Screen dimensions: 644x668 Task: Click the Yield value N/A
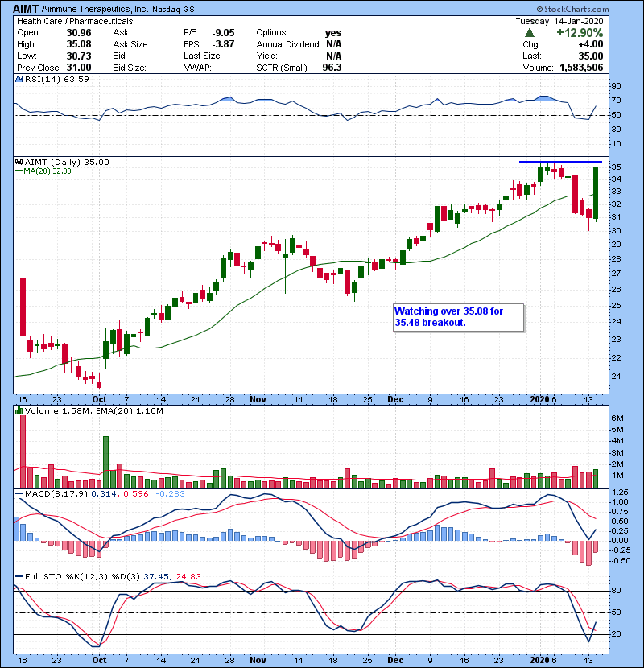click(334, 56)
